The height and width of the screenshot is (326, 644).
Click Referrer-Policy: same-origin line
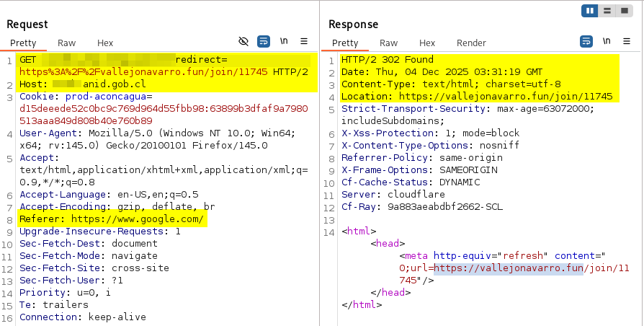coord(422,158)
